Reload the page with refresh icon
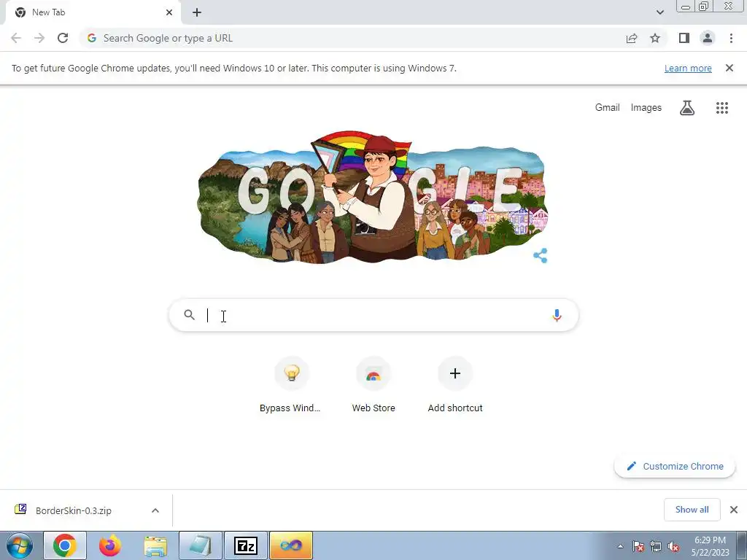The height and width of the screenshot is (560, 747). (63, 38)
